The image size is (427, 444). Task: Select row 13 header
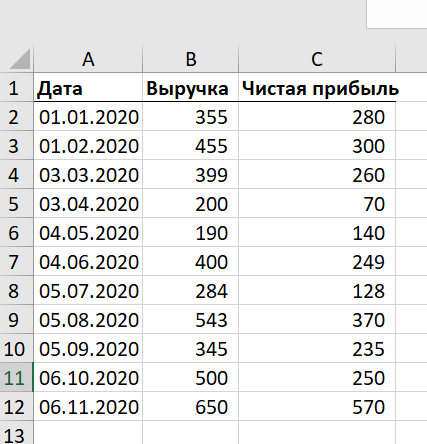[x=17, y=433]
